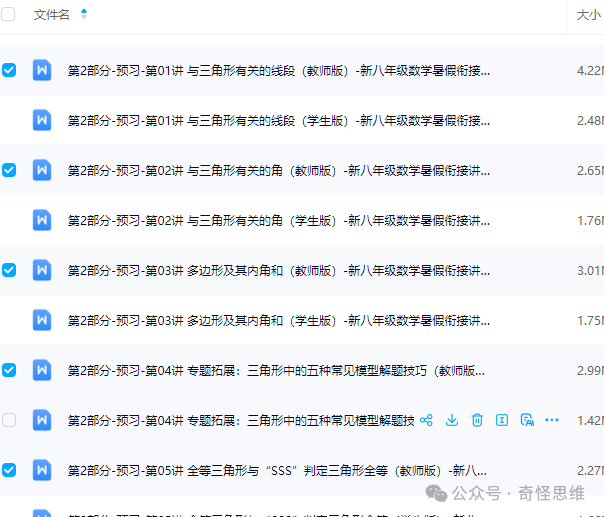Click the size value 1.42M
The height and width of the screenshot is (517, 604).
(590, 420)
